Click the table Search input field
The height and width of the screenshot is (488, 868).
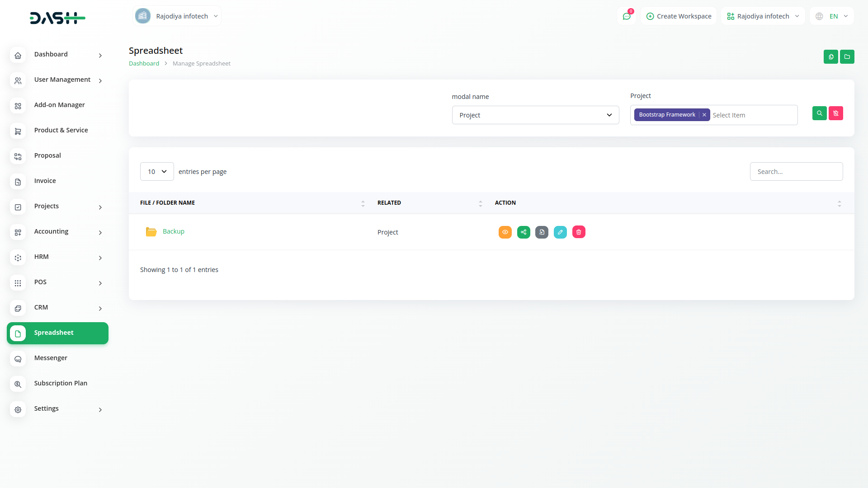(796, 172)
